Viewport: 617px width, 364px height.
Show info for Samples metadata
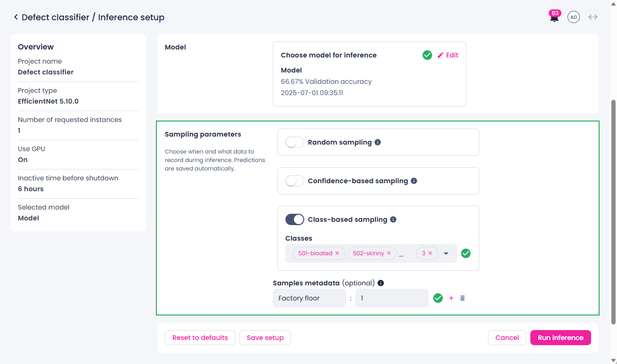pyautogui.click(x=381, y=283)
